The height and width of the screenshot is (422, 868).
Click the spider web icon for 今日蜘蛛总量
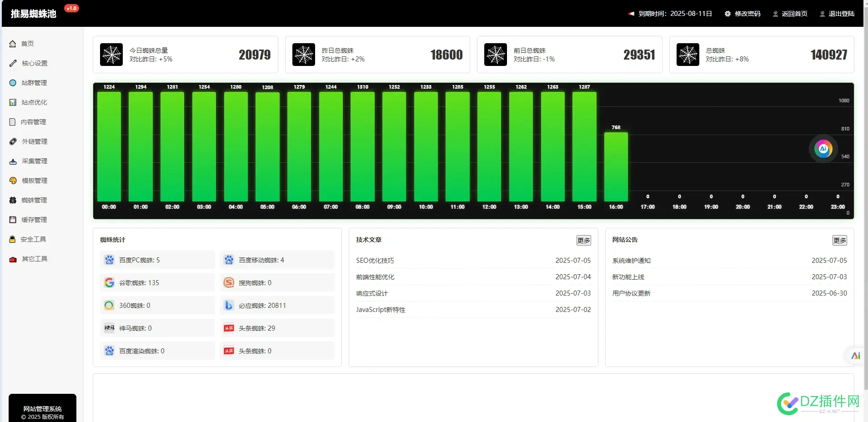(x=111, y=55)
